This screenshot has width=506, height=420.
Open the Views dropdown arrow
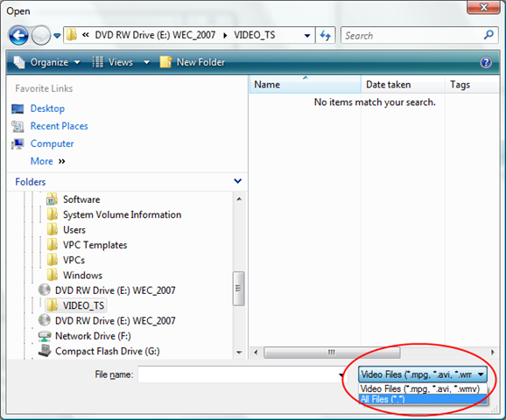[146, 62]
